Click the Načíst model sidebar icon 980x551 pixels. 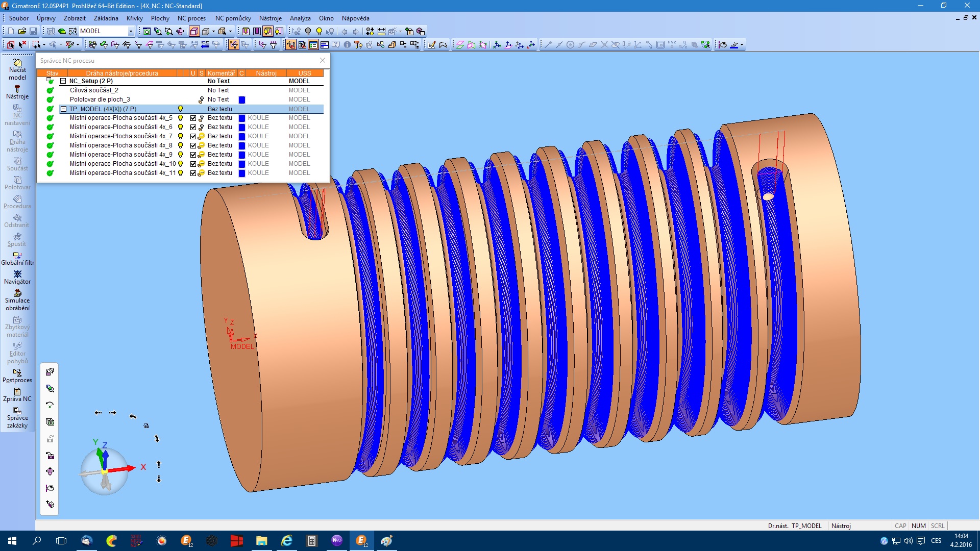coord(17,69)
